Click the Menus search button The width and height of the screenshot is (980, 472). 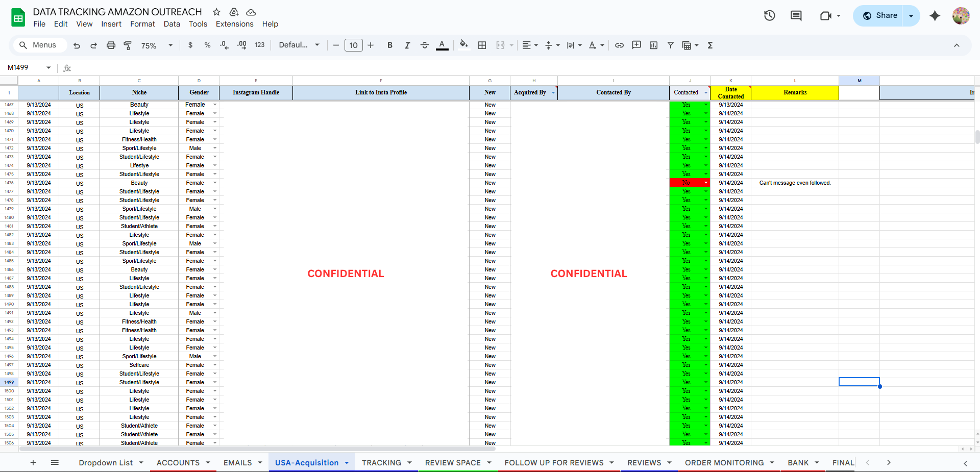38,45
